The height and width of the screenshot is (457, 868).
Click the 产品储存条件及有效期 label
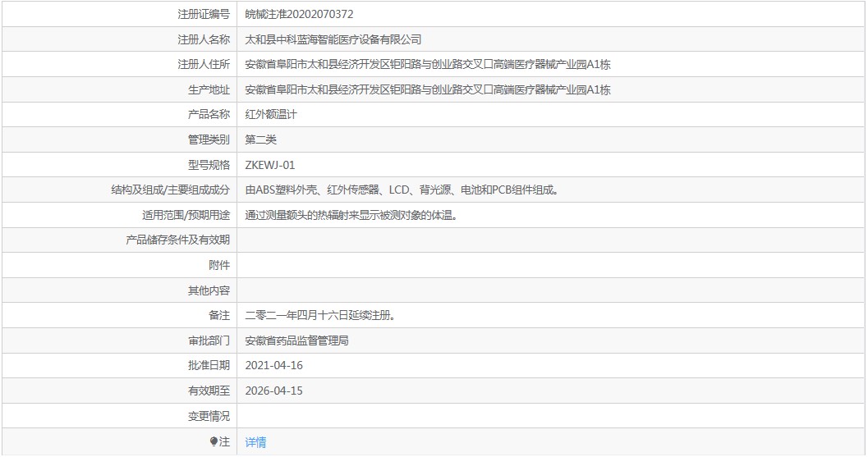[x=177, y=240]
